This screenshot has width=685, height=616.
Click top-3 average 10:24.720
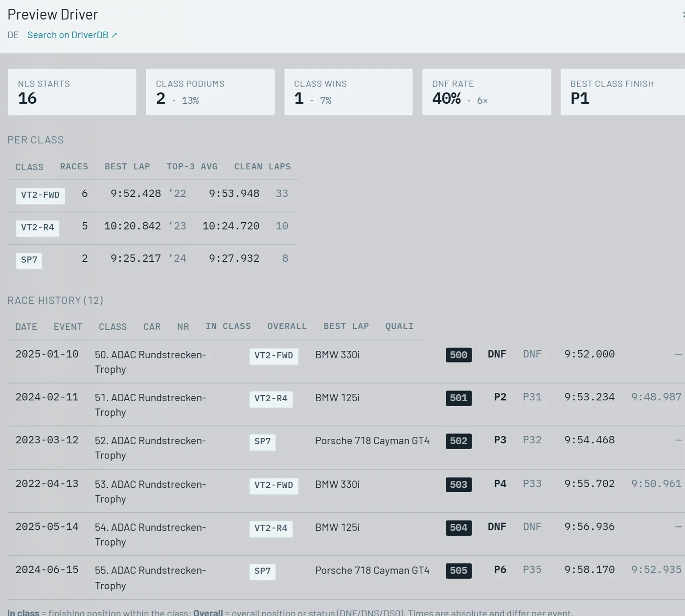point(231,226)
